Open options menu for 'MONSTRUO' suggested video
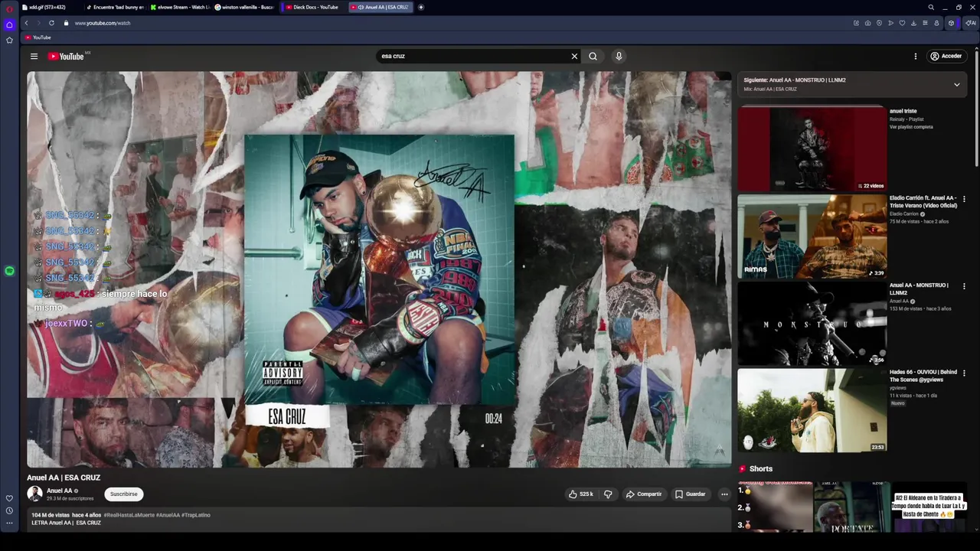 point(964,286)
